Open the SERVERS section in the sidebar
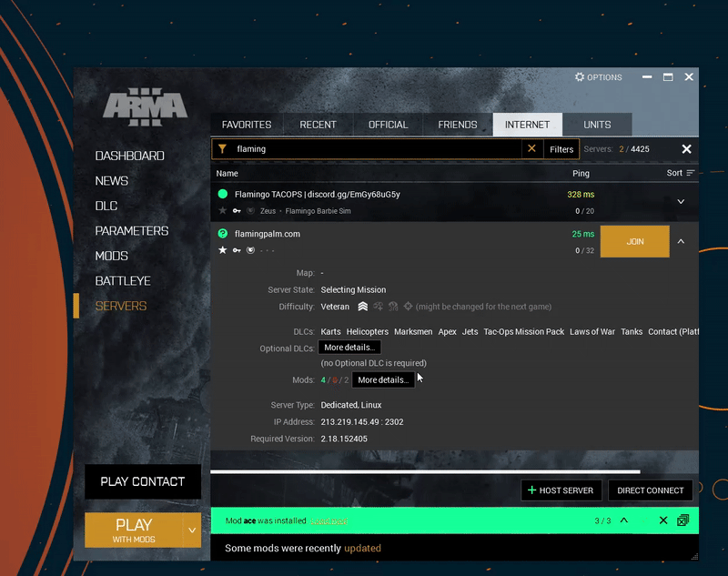The width and height of the screenshot is (728, 576). [122, 308]
